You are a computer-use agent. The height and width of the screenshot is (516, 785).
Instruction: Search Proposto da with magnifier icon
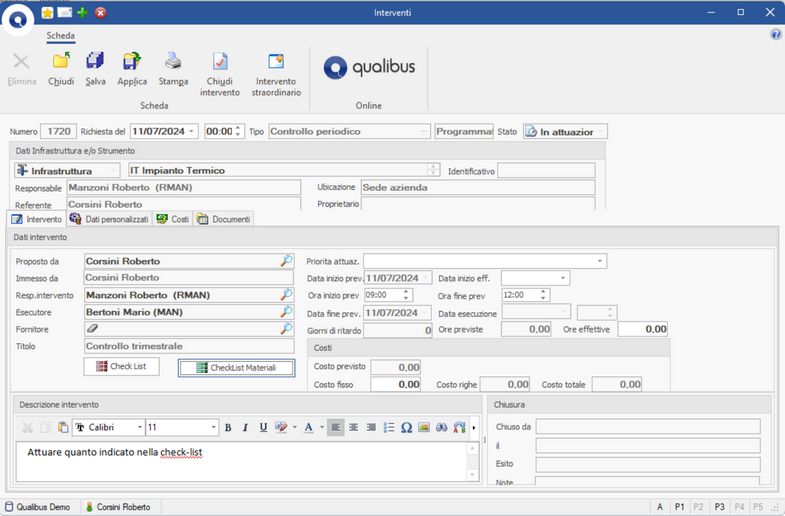pos(286,261)
